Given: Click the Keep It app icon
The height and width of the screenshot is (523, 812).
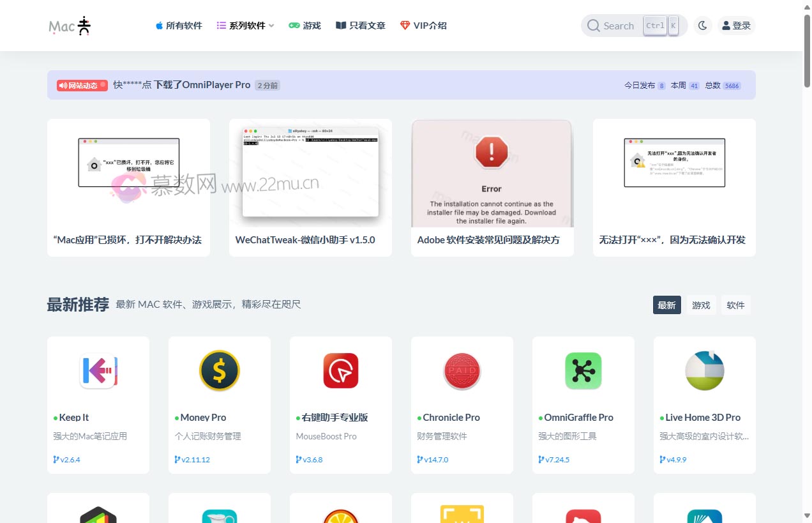Looking at the screenshot, I should (x=98, y=370).
